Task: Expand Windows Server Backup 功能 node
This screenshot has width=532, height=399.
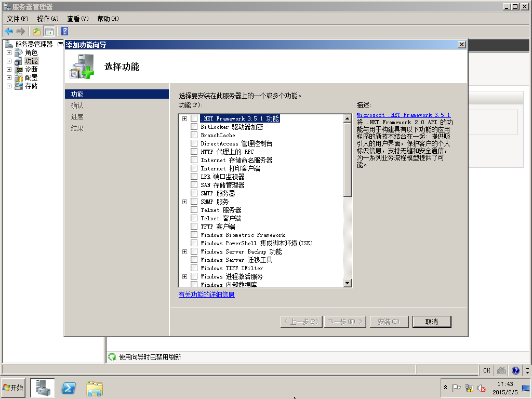Action: click(x=184, y=251)
